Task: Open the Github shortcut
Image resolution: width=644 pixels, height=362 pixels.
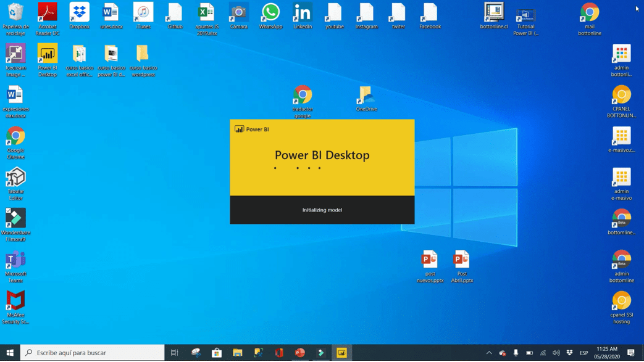Action: click(175, 14)
